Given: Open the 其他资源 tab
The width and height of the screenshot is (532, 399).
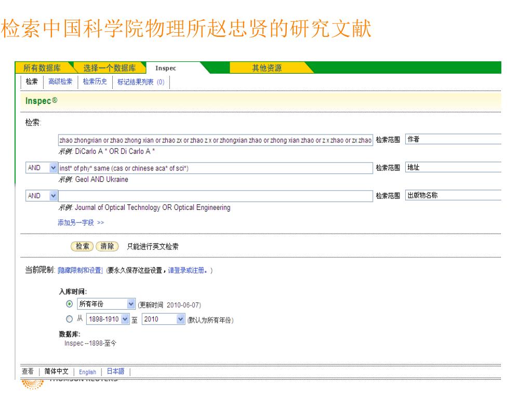Looking at the screenshot, I should coord(267,68).
